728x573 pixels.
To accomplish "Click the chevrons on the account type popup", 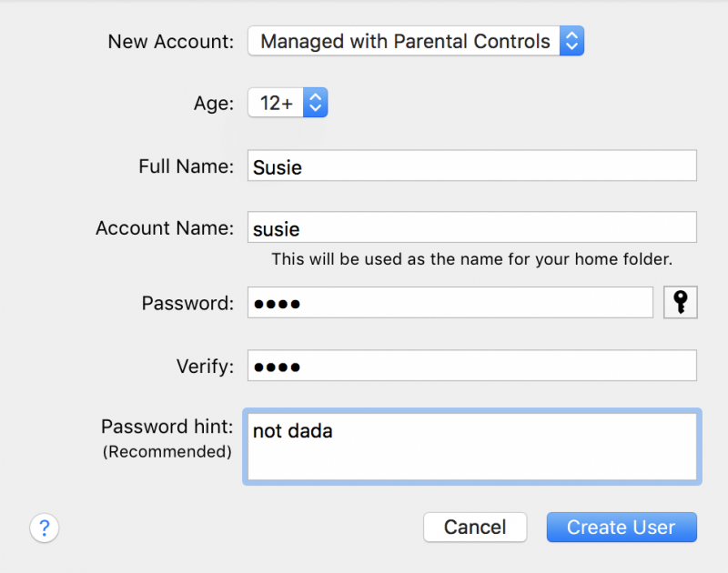I will tap(572, 41).
